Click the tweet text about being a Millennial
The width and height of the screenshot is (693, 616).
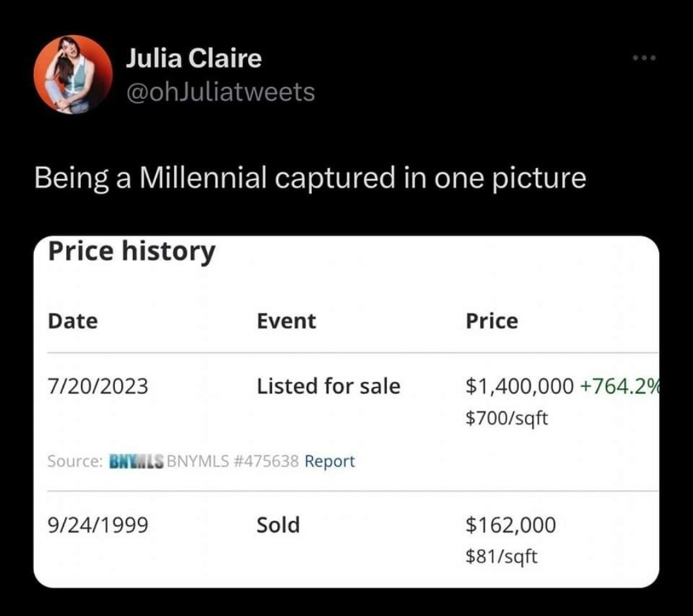coord(310,178)
